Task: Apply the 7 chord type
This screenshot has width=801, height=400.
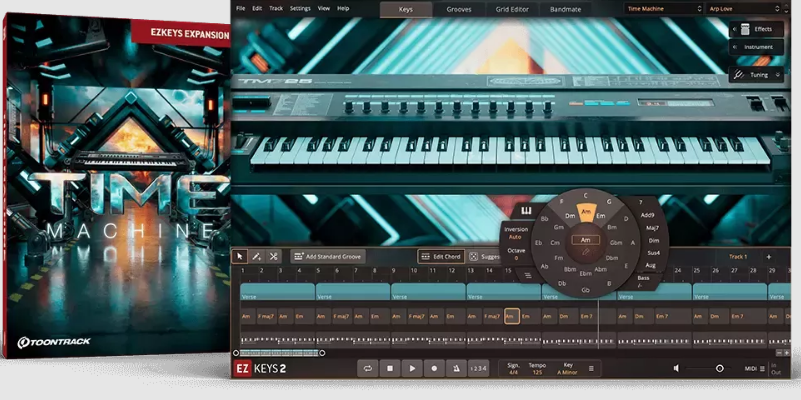Action: pos(641,202)
